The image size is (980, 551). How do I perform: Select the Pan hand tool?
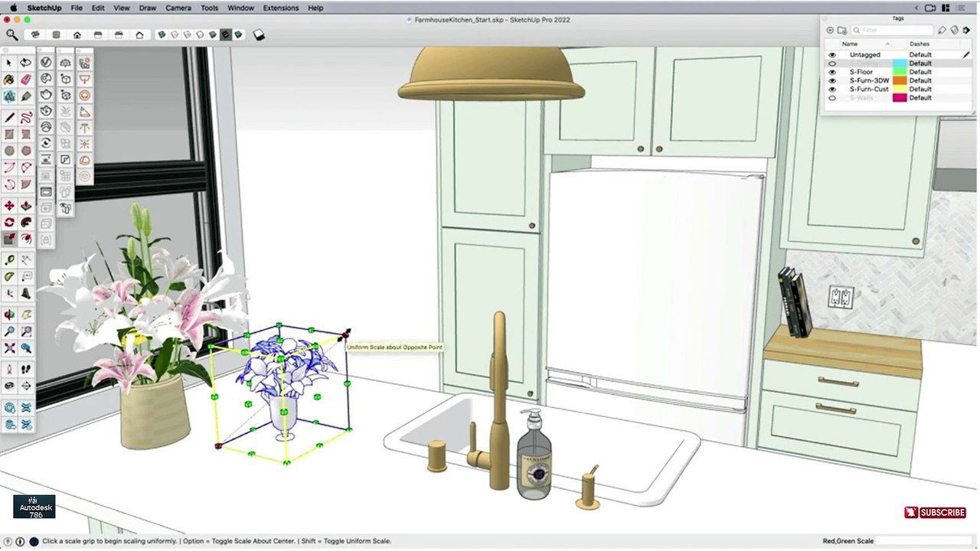click(x=26, y=315)
